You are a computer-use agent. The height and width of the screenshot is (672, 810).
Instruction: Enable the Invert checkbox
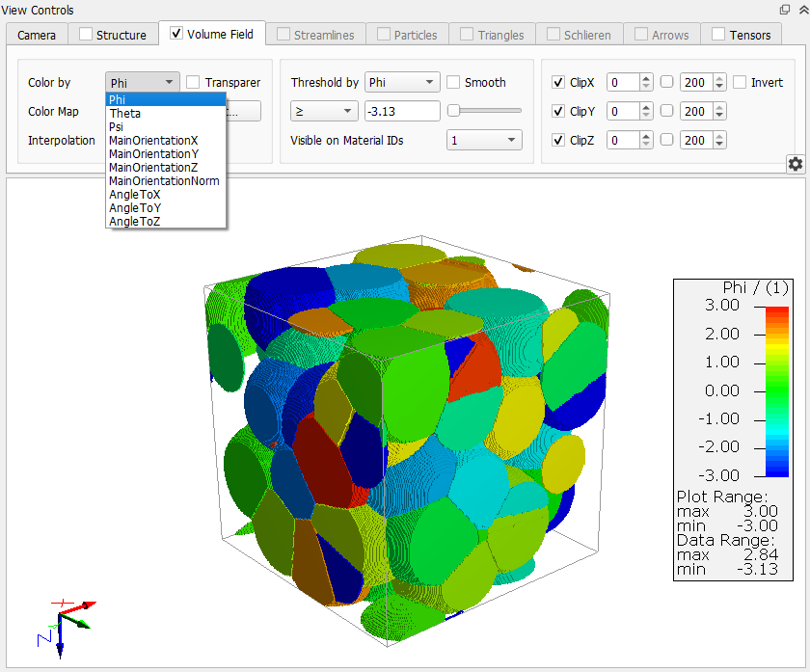(740, 83)
